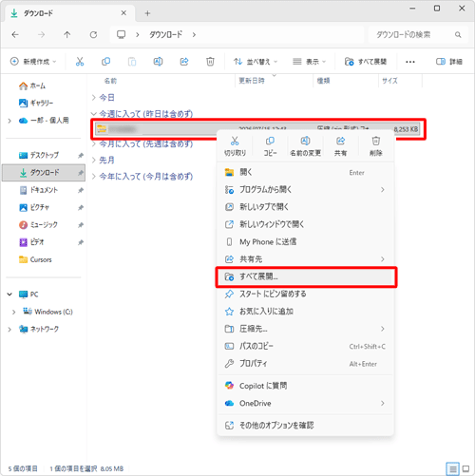Switch to details list view icon
The height and width of the screenshot is (476, 475).
453,468
